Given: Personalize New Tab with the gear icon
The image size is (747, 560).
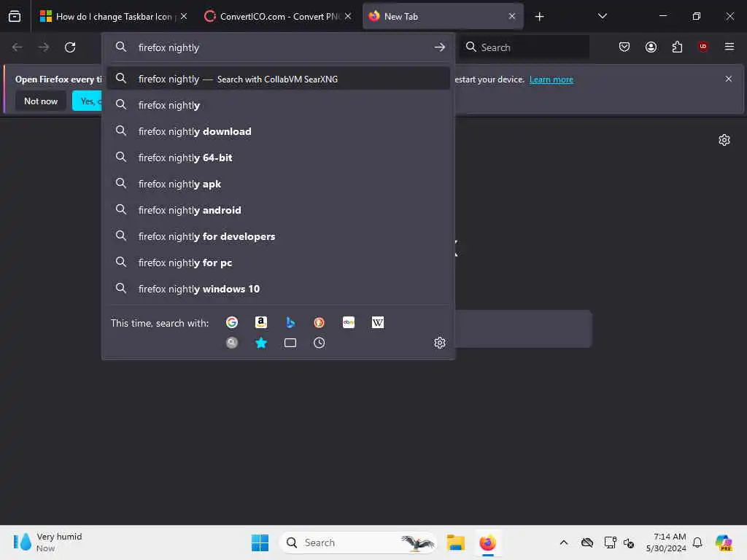Looking at the screenshot, I should tap(724, 140).
